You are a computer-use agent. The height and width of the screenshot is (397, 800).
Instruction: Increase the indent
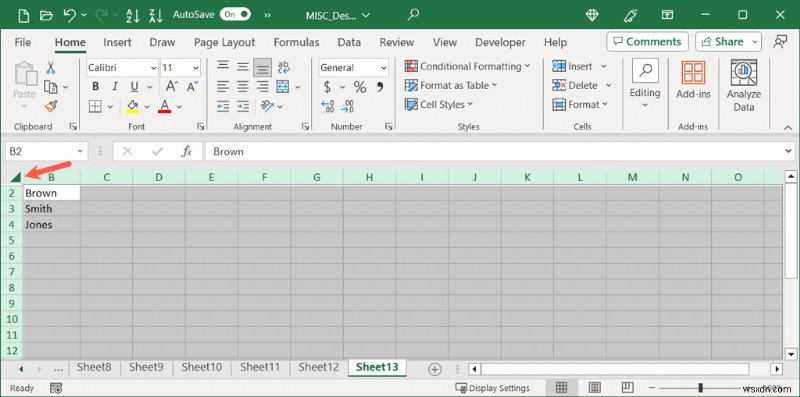pos(243,106)
